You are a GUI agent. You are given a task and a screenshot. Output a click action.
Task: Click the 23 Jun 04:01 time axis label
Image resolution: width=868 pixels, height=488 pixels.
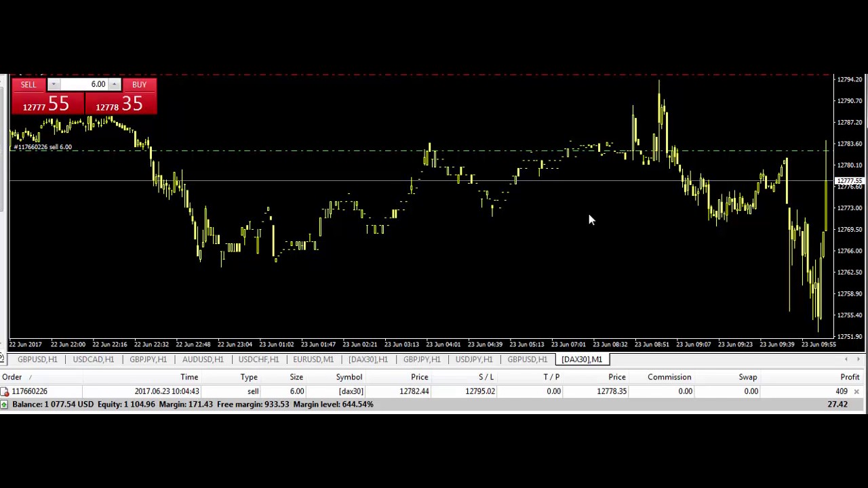[443, 344]
